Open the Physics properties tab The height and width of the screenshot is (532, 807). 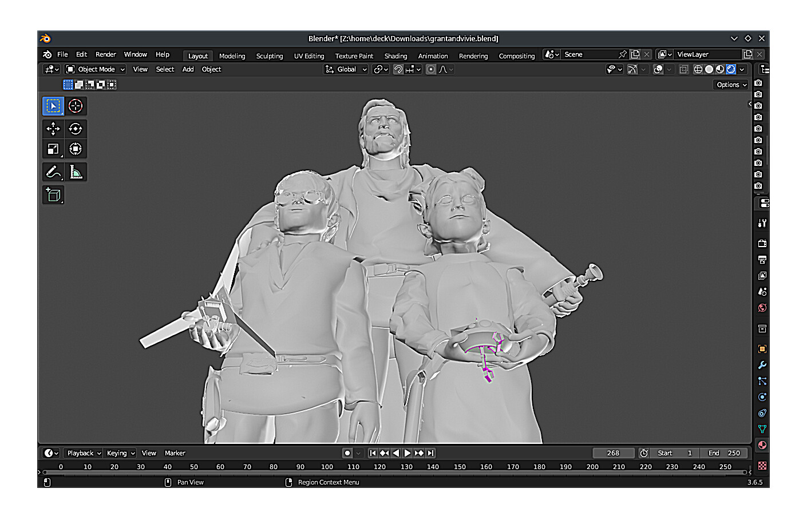(x=762, y=397)
